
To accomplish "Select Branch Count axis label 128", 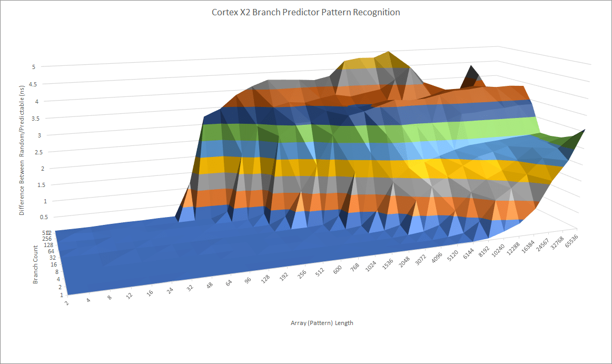I will click(49, 245).
